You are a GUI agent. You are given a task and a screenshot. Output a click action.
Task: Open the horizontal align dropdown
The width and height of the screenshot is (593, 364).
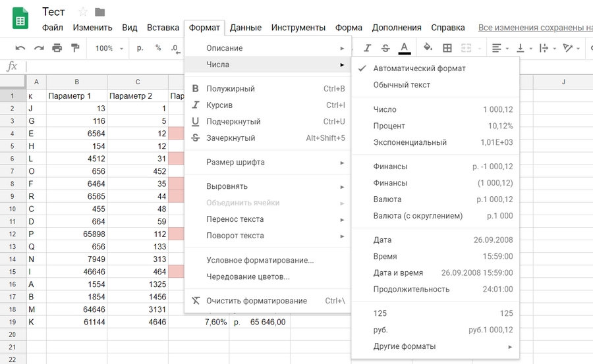(501, 48)
